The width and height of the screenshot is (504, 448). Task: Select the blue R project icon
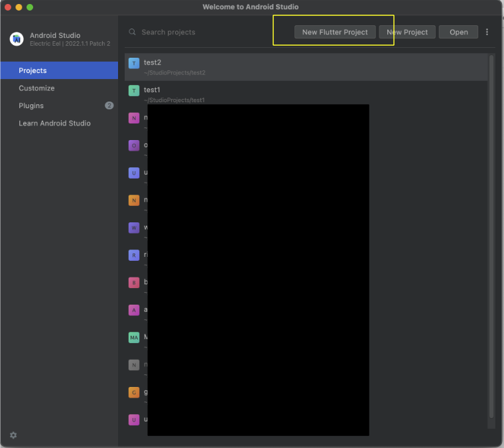click(134, 256)
